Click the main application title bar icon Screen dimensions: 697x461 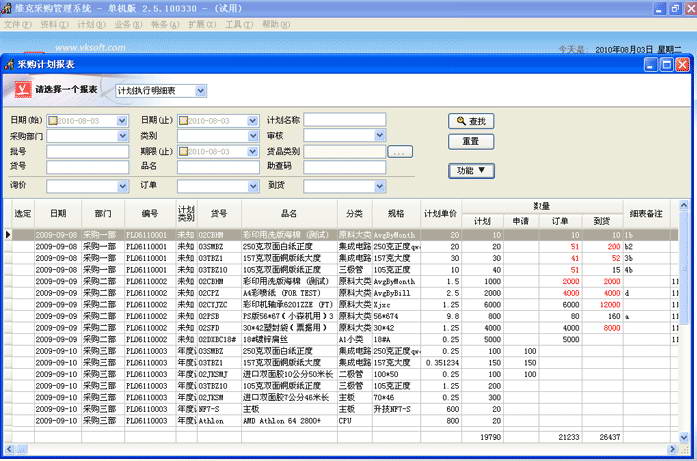[6, 8]
